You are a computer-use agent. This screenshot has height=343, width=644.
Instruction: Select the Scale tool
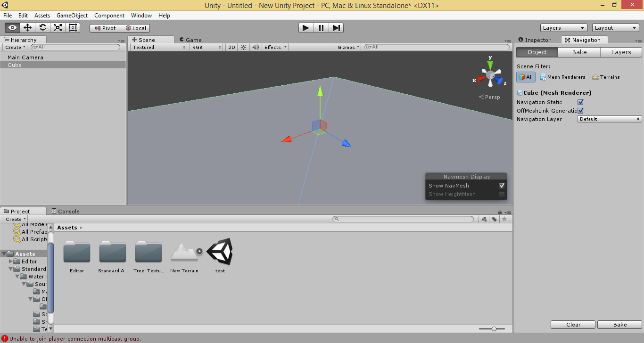(58, 27)
